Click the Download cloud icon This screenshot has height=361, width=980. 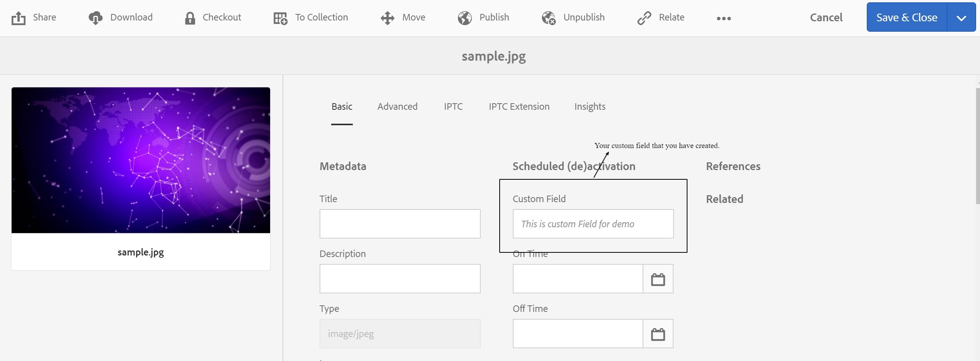click(x=95, y=18)
